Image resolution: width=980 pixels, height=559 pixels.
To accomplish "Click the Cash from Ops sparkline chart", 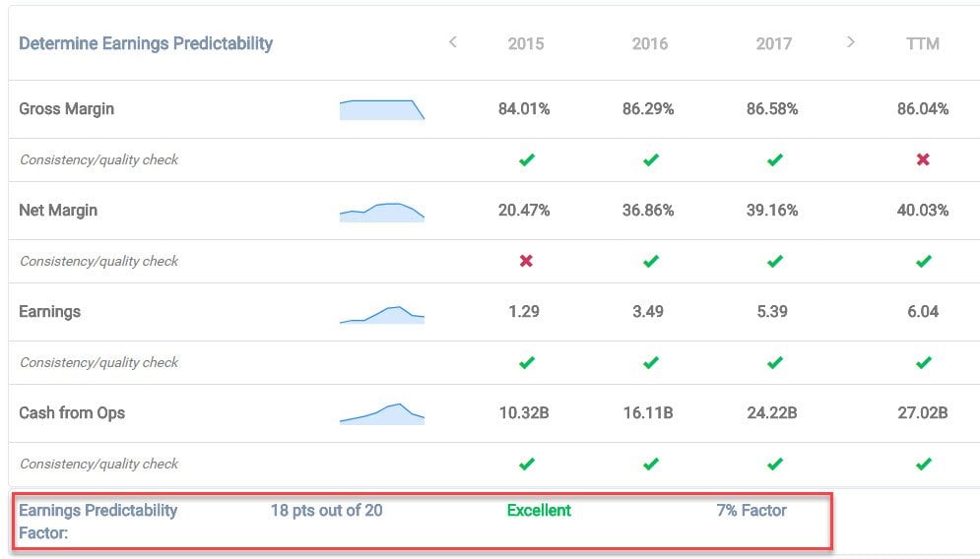I will click(x=381, y=414).
